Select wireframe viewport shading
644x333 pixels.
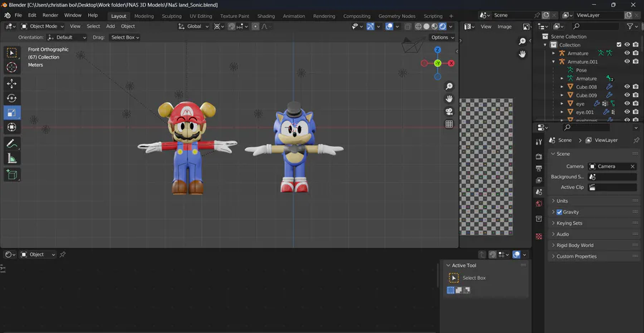tap(418, 26)
